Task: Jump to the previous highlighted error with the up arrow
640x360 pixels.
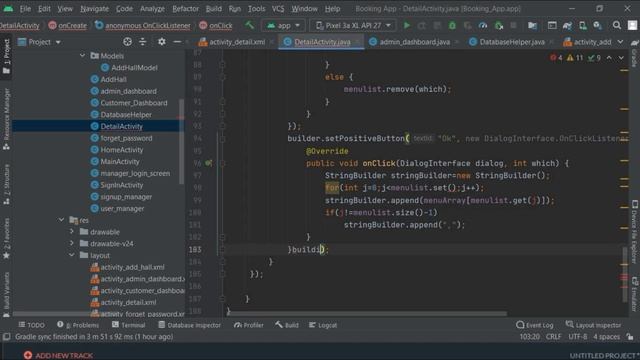Action: (x=609, y=58)
